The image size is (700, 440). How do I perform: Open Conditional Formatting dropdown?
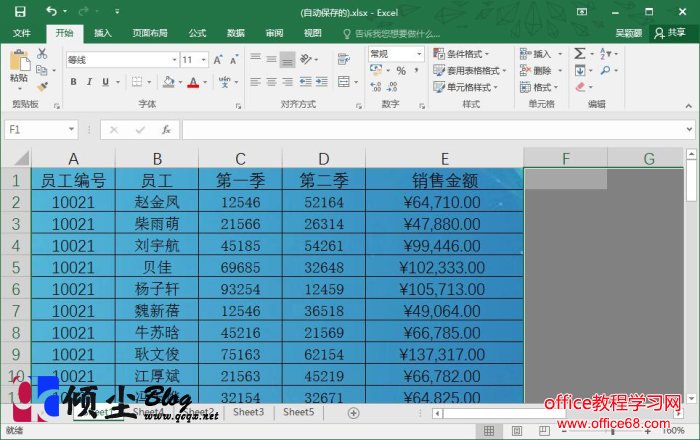[461, 54]
